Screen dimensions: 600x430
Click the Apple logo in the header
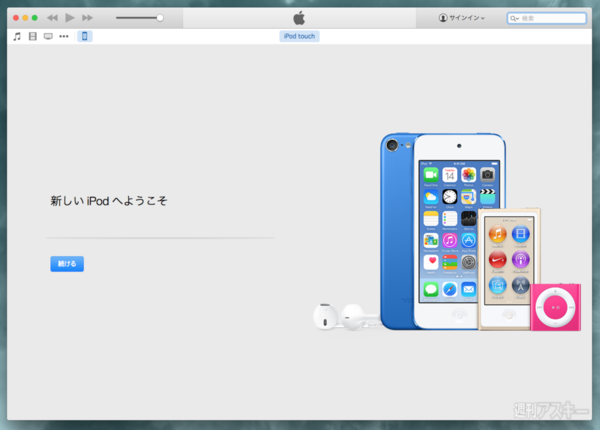[x=299, y=18]
